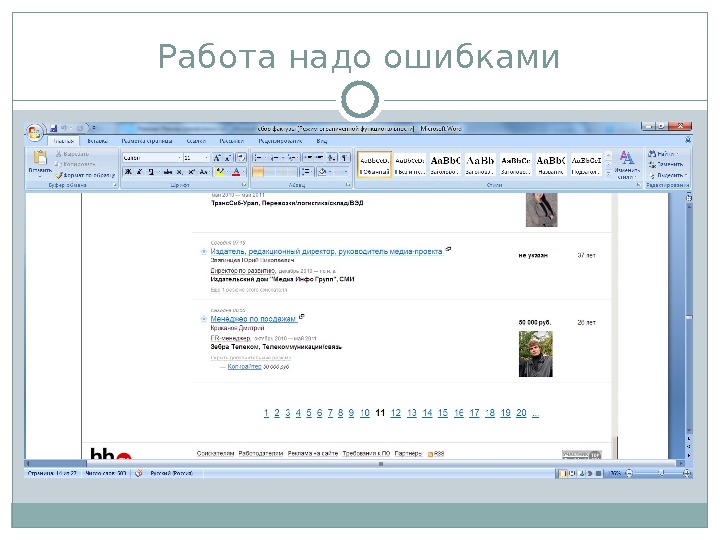
Task: Expand the Clipboard (Буфер обмена) dialog launcher
Action: (115, 185)
